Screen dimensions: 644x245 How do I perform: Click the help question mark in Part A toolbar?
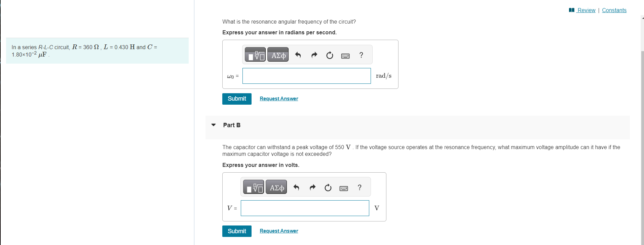pos(361,55)
